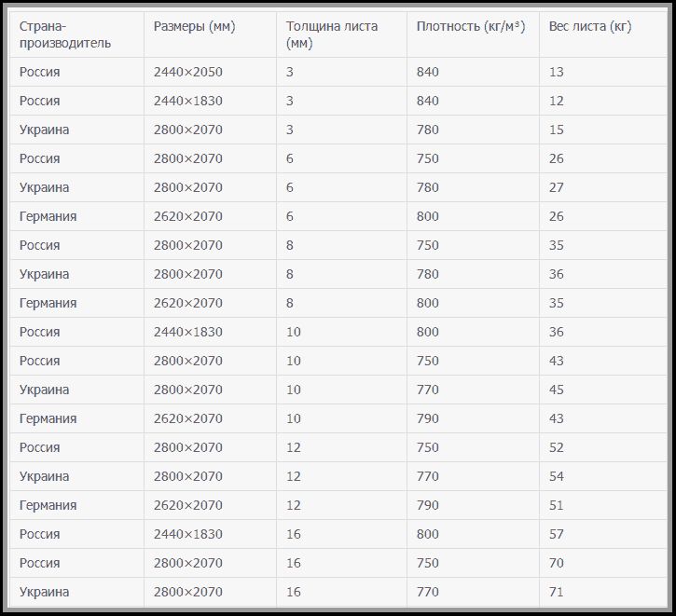676x616 pixels.
Task: Click the "Размеры (мм)" column header
Action: point(194,26)
